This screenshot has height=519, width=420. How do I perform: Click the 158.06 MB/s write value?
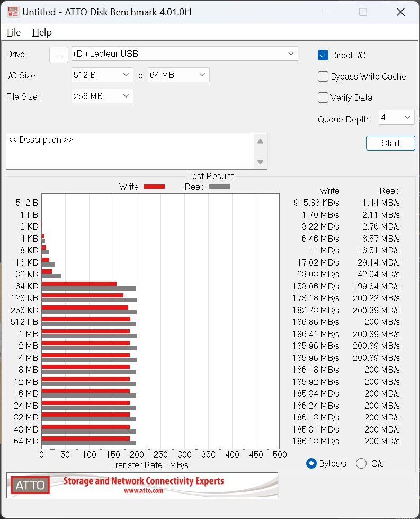pyautogui.click(x=316, y=286)
